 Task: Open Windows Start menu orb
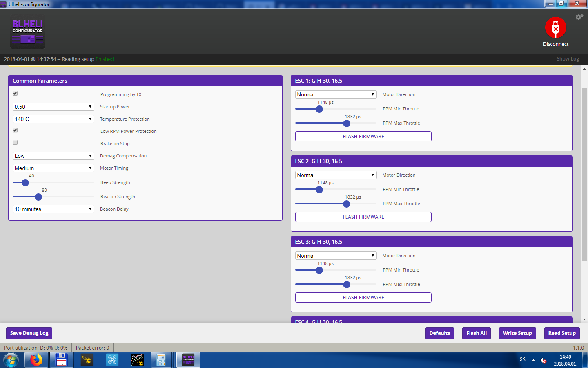point(11,360)
